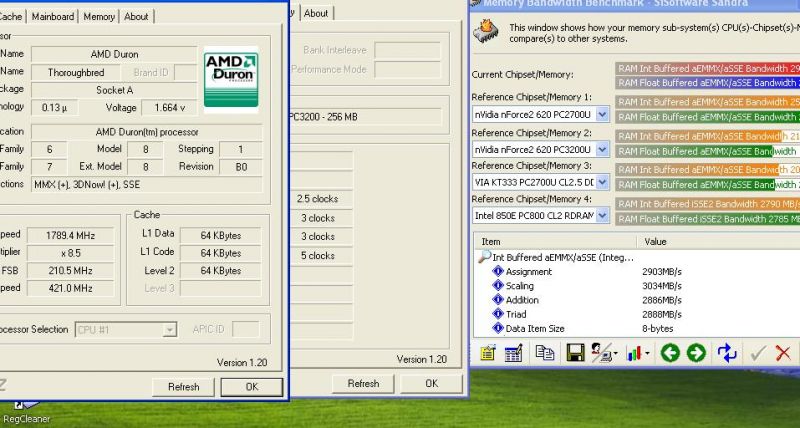Click OK in the back CPU-Z memory window
Screen dimensions: 800x428
coord(432,383)
